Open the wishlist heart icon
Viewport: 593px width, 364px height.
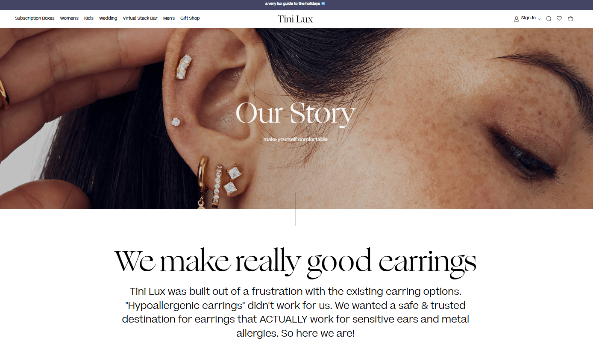point(559,18)
